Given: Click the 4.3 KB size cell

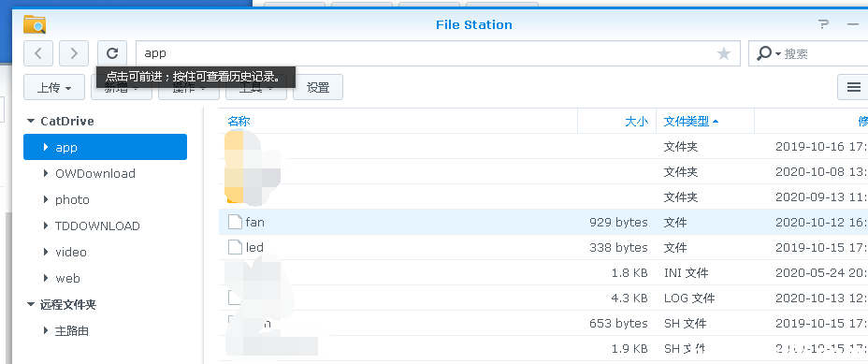Looking at the screenshot, I should point(629,298).
